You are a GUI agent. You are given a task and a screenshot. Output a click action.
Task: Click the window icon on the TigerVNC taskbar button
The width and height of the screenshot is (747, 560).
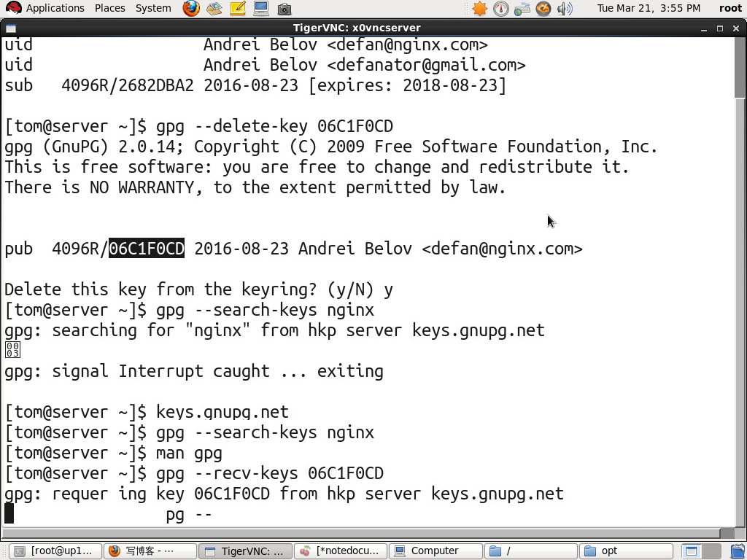click(x=210, y=551)
